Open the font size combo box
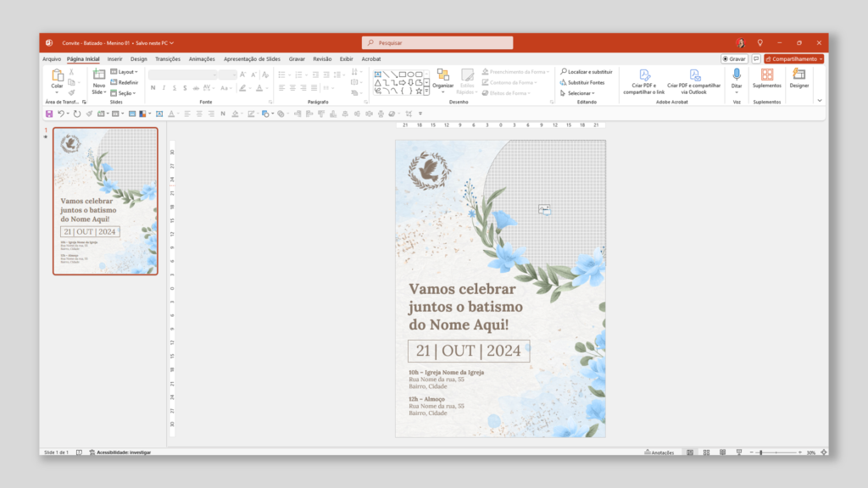This screenshot has height=488, width=868. (x=227, y=75)
